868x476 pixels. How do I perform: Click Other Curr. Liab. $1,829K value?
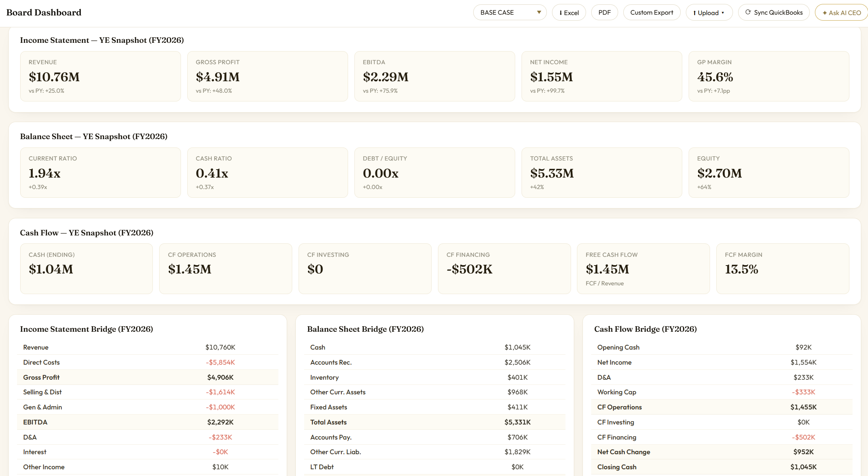517,452
